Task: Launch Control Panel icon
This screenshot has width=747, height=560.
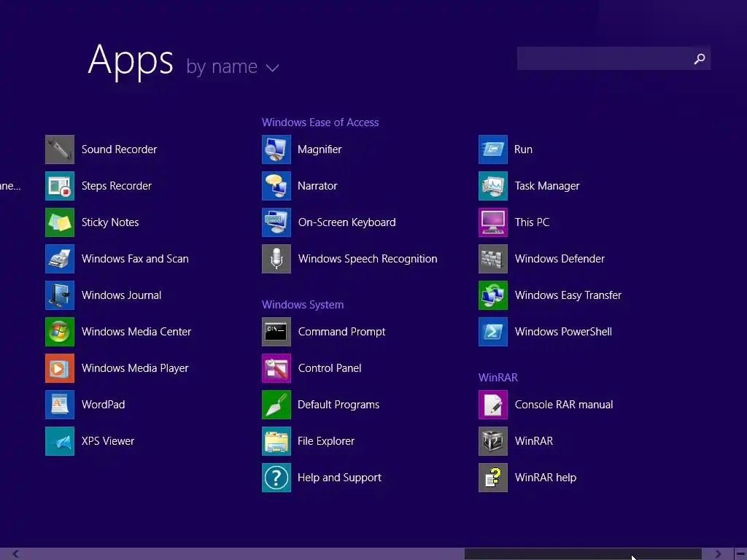Action: [276, 368]
